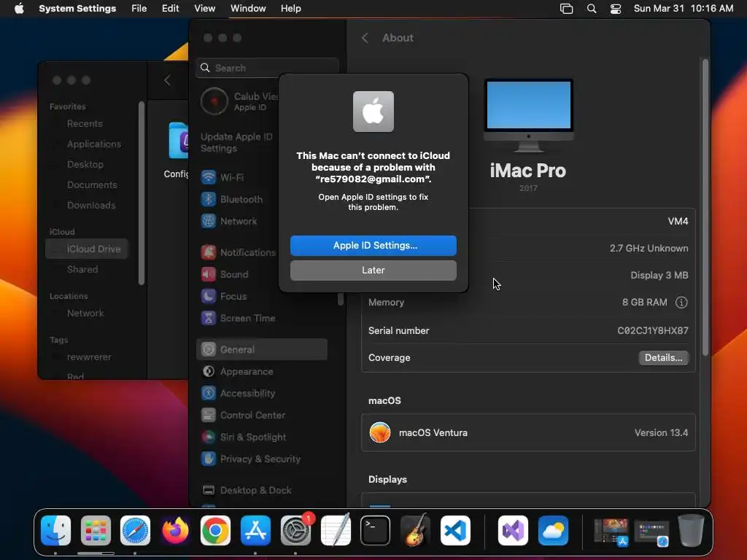Open the System Settings app menu
The height and width of the screenshot is (560, 747).
77,9
